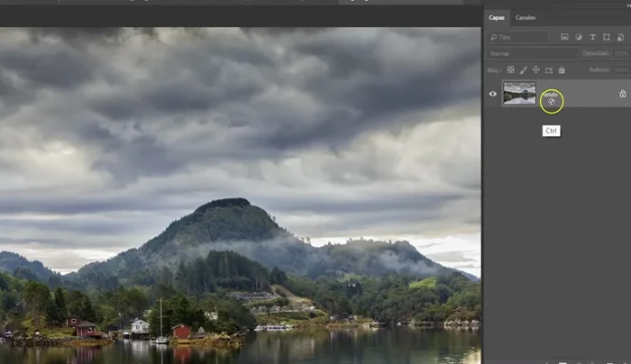Image resolution: width=631 pixels, height=364 pixels.
Task: Toggle visibility of the Fondo layer
Action: [492, 94]
